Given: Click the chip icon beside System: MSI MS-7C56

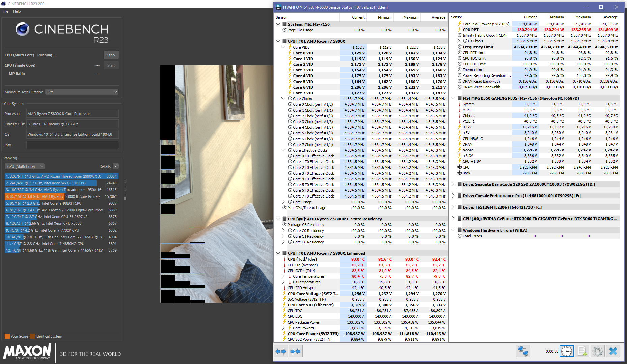Looking at the screenshot, I should (284, 24).
